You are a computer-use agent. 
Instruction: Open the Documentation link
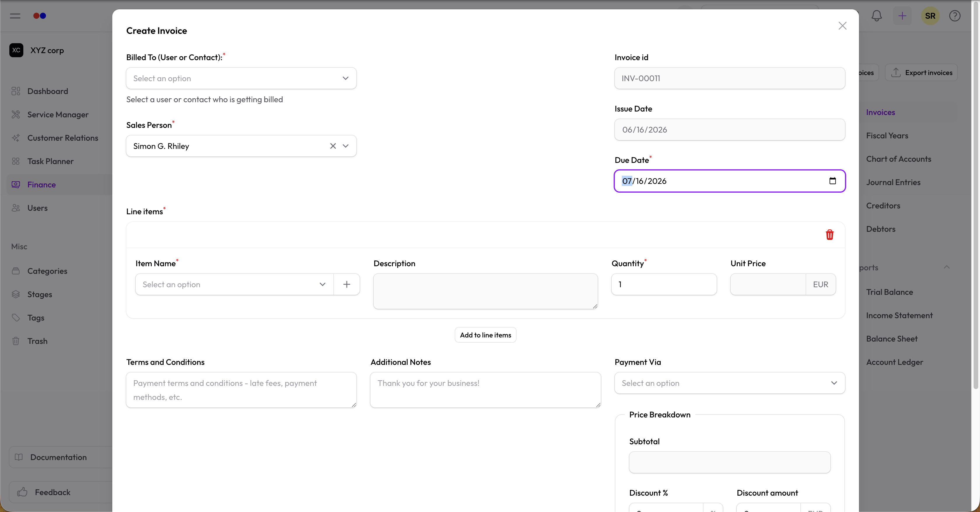[61, 457]
